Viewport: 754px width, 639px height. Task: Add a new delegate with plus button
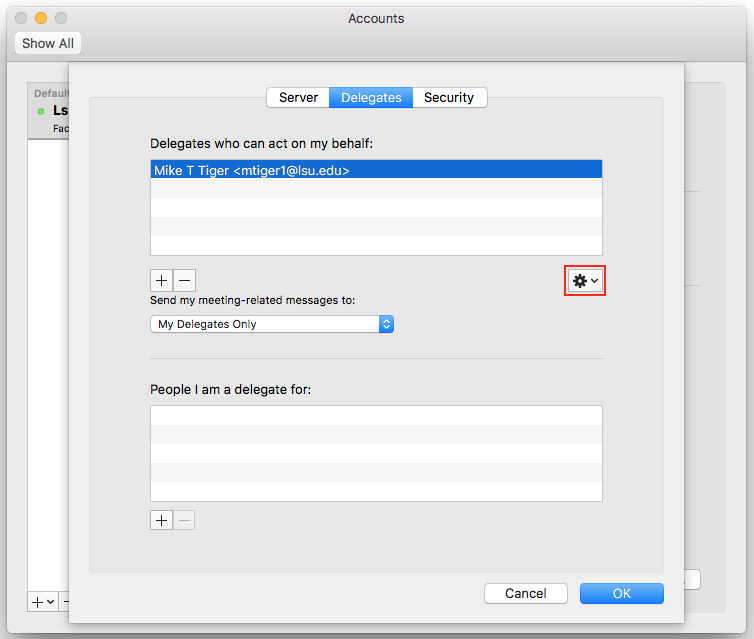coord(162,280)
